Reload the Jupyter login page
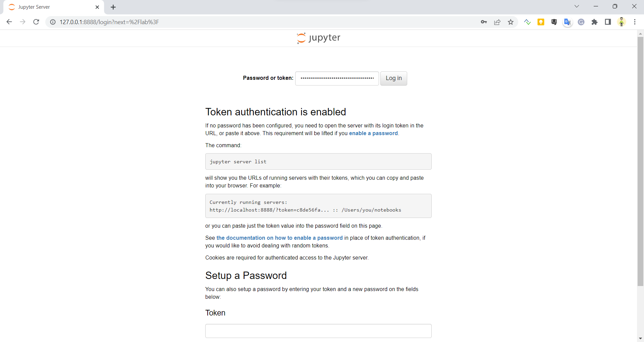Viewport: 644px width, 342px height. point(36,22)
